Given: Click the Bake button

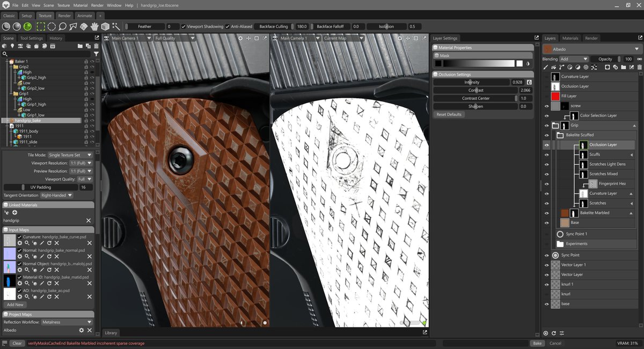Looking at the screenshot, I should click(x=537, y=343).
